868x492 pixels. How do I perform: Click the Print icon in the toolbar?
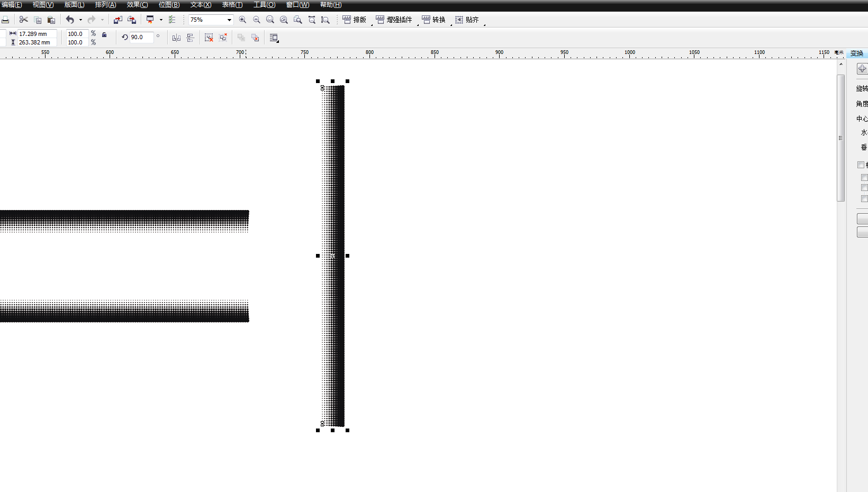[x=5, y=20]
